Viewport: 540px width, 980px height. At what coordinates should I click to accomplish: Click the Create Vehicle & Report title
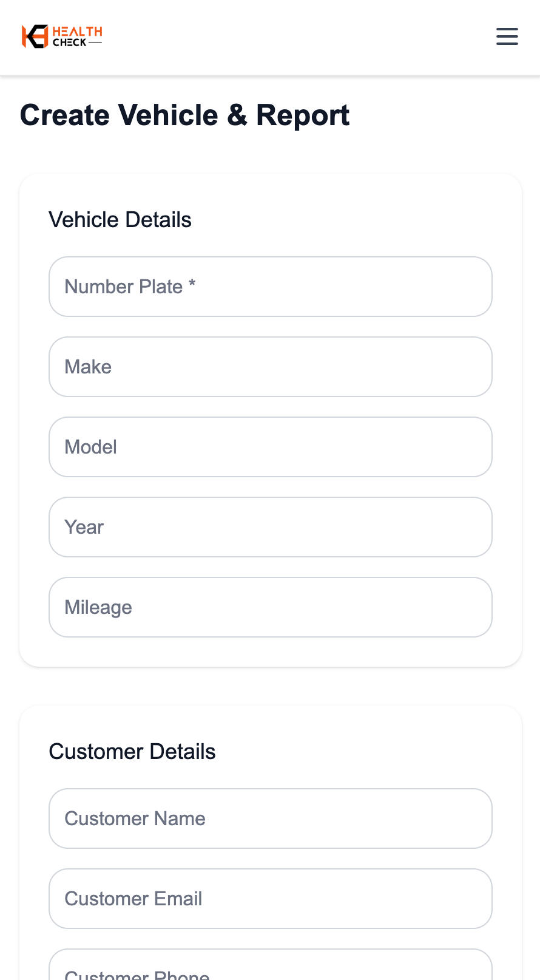pos(184,115)
